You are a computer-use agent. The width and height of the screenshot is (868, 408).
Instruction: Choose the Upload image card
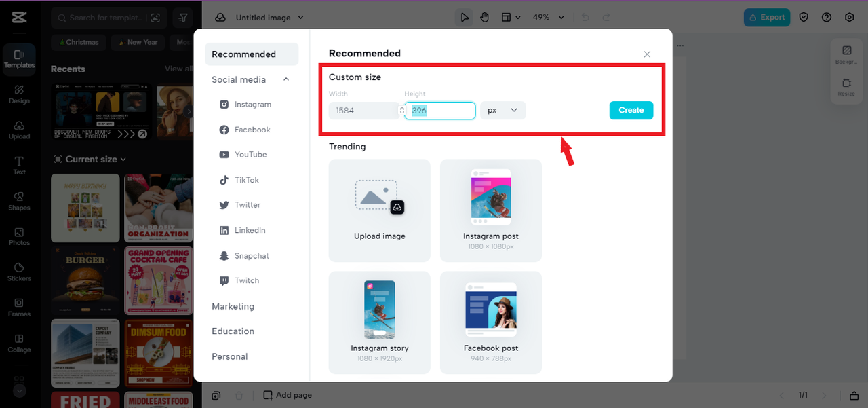[x=380, y=210]
